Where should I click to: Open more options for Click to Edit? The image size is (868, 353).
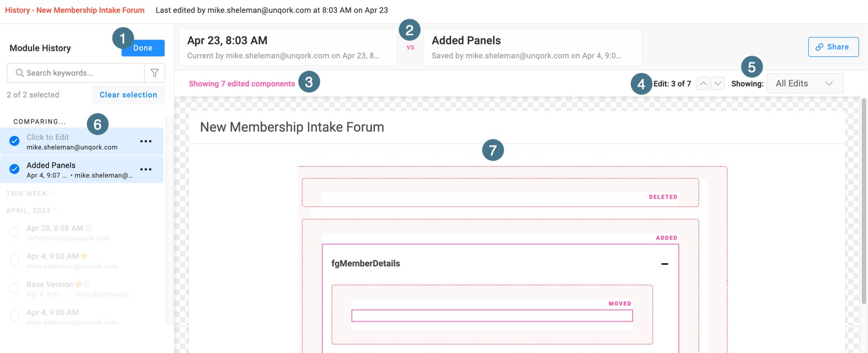click(146, 141)
